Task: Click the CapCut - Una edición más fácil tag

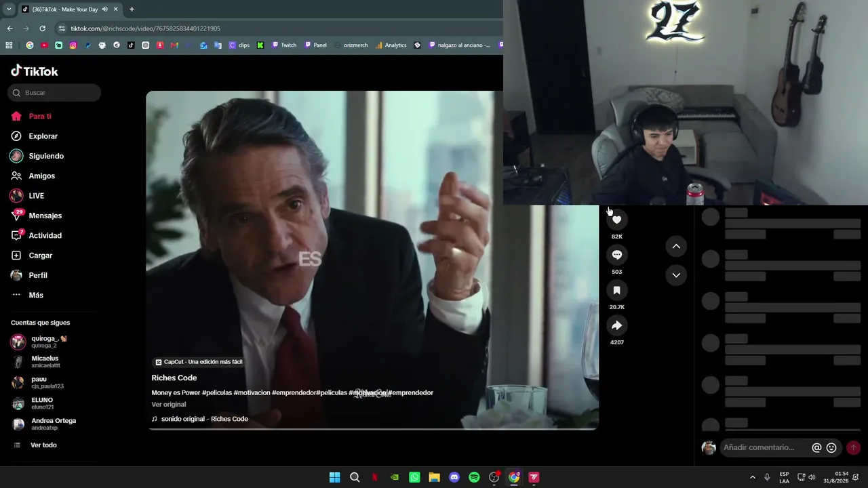Action: coord(199,362)
